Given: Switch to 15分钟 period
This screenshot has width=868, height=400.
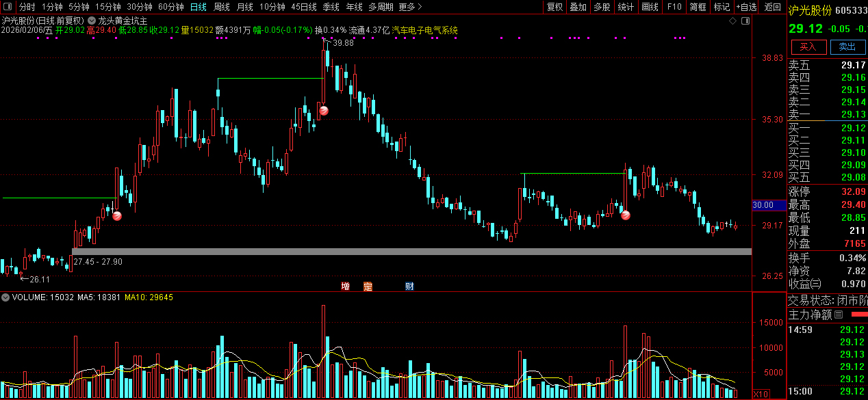Looking at the screenshot, I should click(107, 7).
